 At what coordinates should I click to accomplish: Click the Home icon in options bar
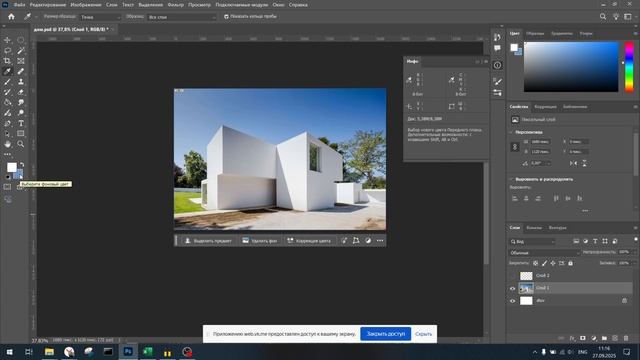[x=11, y=17]
